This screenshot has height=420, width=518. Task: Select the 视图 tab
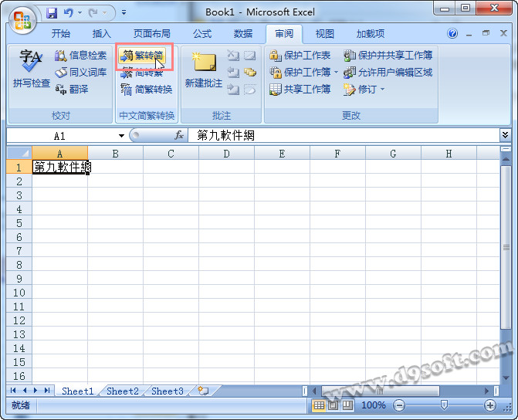point(325,34)
